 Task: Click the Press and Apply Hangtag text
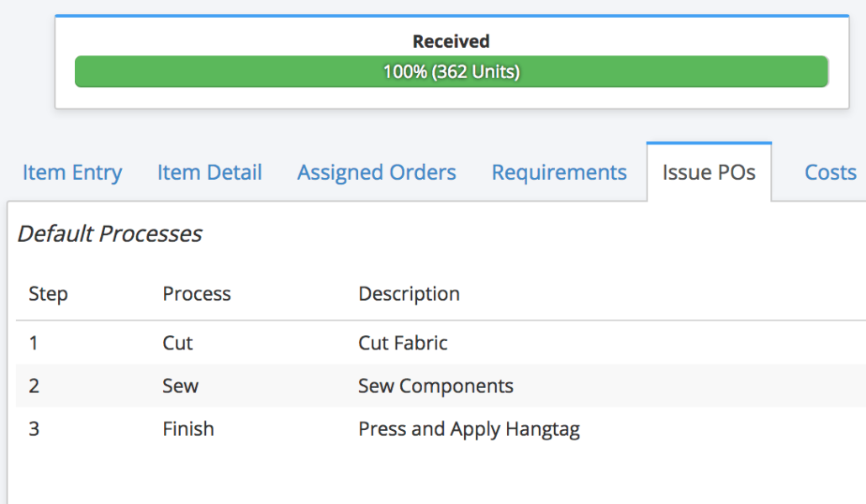[x=469, y=428]
